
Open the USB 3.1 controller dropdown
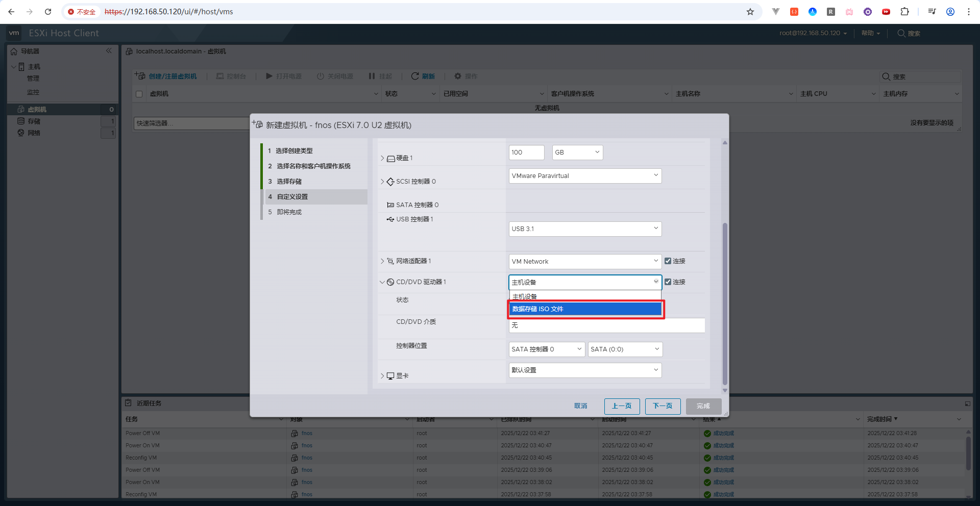coord(585,229)
